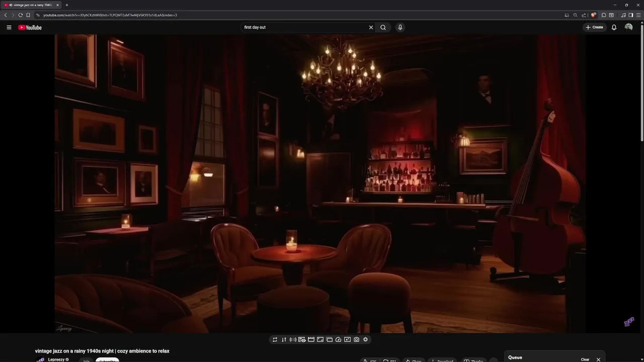Open the enhancer settings gear icon
644x362 pixels.
coord(365,339)
